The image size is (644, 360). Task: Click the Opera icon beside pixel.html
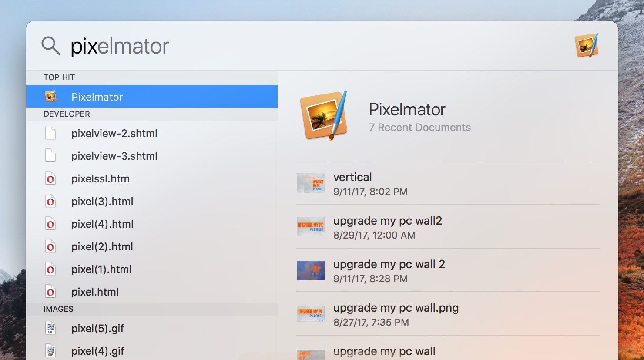(x=50, y=292)
